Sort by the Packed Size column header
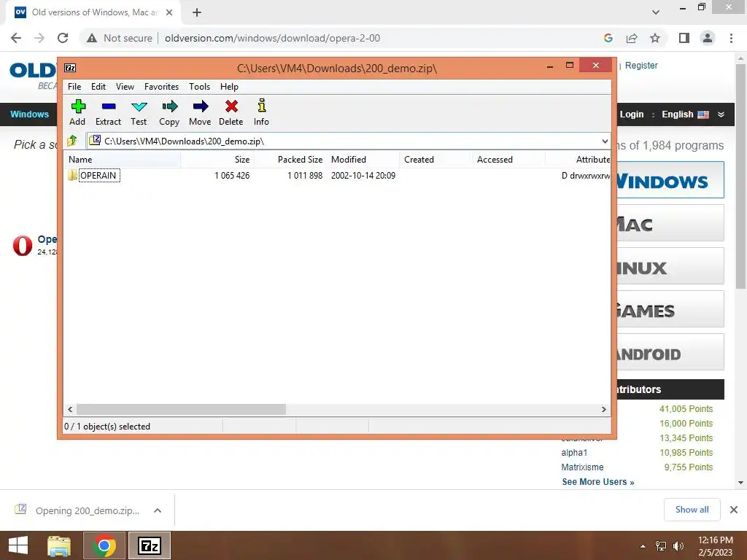 coord(290,160)
